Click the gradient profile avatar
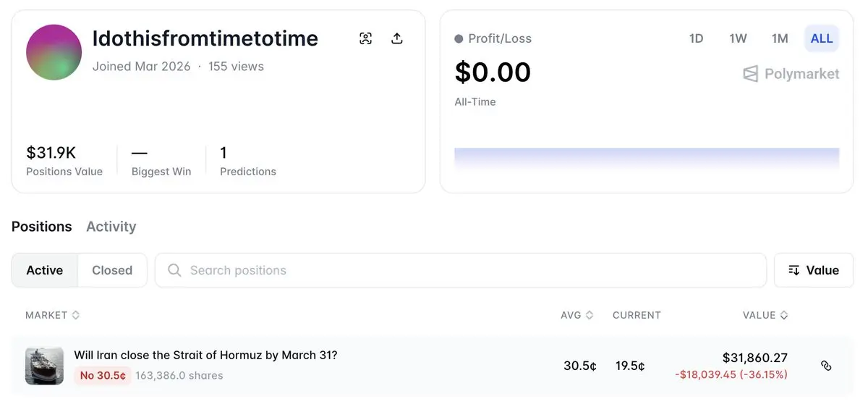Screen dimensions: 868x407 point(54,52)
